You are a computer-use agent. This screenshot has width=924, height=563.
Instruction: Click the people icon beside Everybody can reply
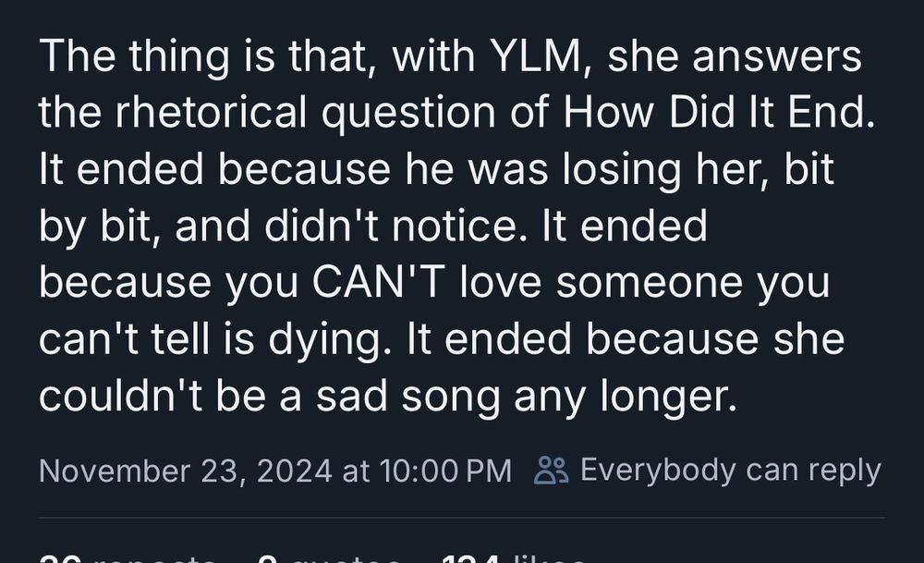click(x=552, y=470)
